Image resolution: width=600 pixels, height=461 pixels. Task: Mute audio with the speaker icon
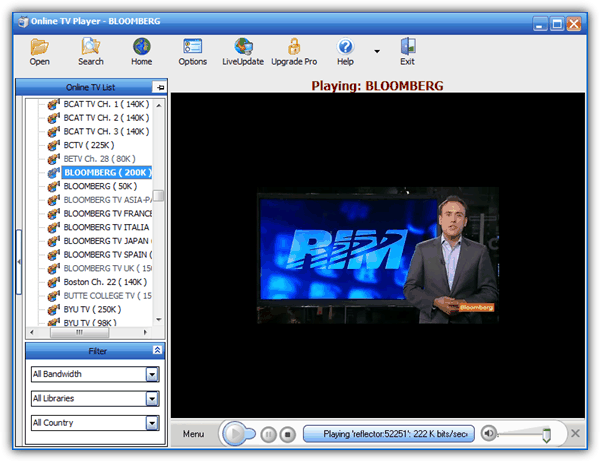coord(488,433)
